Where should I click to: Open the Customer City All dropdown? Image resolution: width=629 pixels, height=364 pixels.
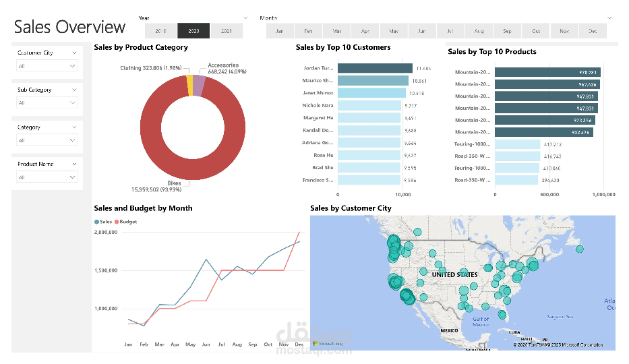(x=47, y=66)
